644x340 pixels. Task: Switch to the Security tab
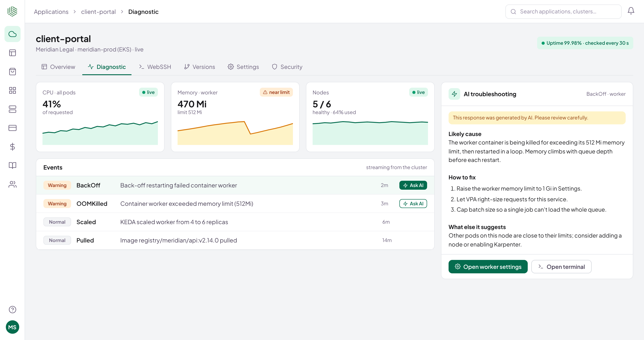pos(287,67)
